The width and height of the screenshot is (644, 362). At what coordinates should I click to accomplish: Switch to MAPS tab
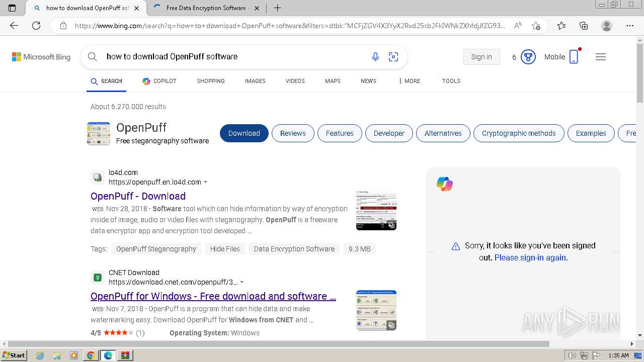click(333, 81)
